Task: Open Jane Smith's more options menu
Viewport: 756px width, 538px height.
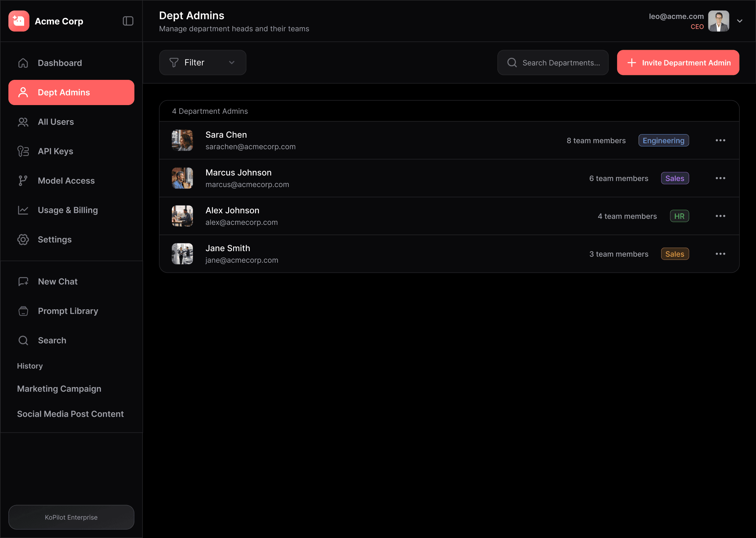Action: coord(720,254)
